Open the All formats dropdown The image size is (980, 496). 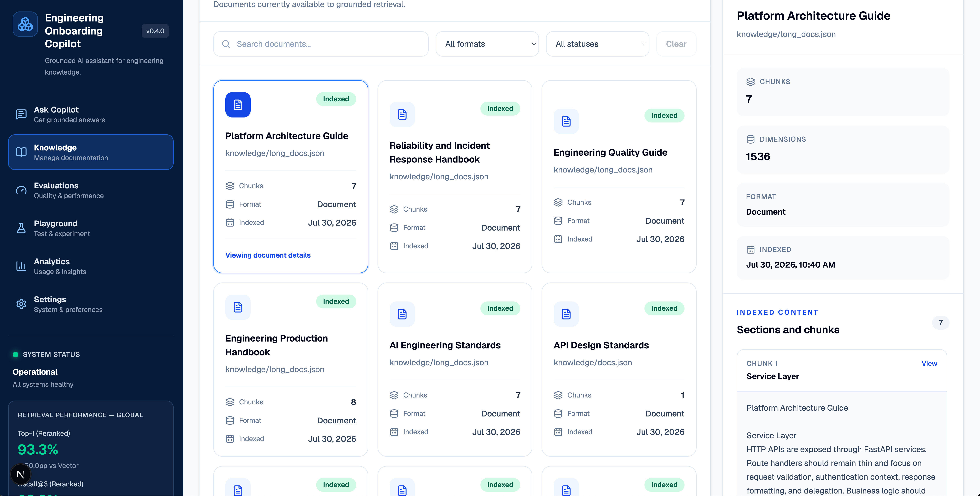[x=487, y=44]
